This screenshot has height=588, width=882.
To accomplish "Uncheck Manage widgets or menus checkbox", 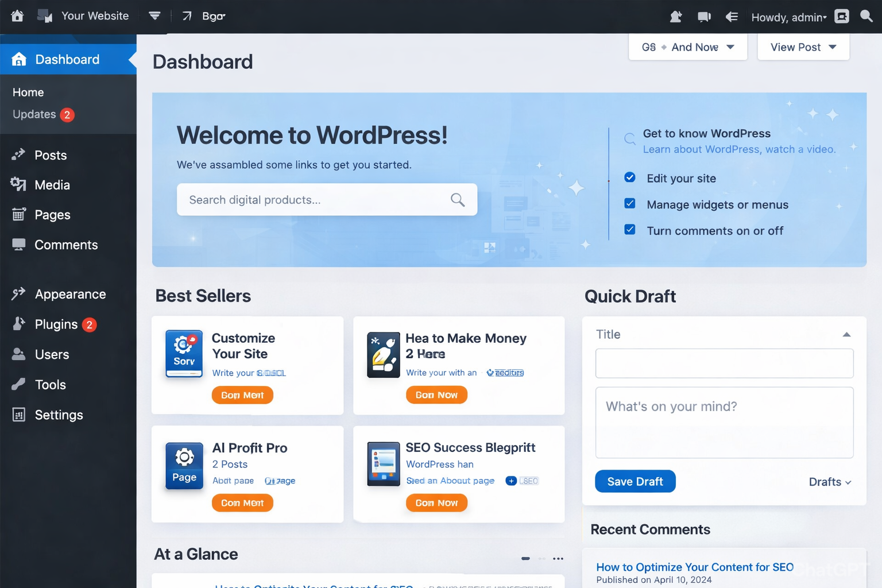I will 630,204.
